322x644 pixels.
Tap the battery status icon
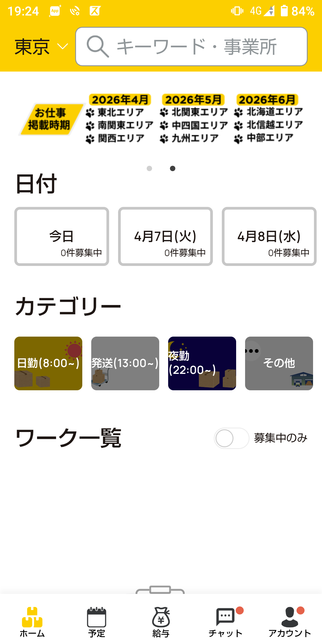tap(284, 11)
